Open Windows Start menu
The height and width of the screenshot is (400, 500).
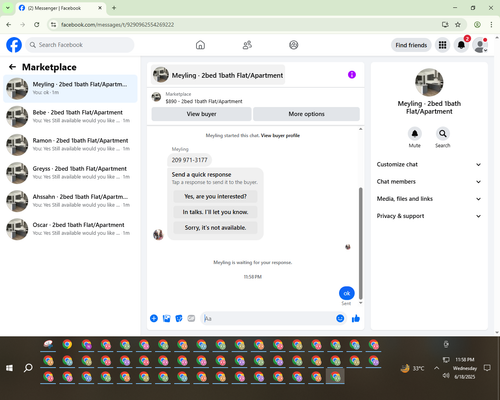tap(9, 368)
